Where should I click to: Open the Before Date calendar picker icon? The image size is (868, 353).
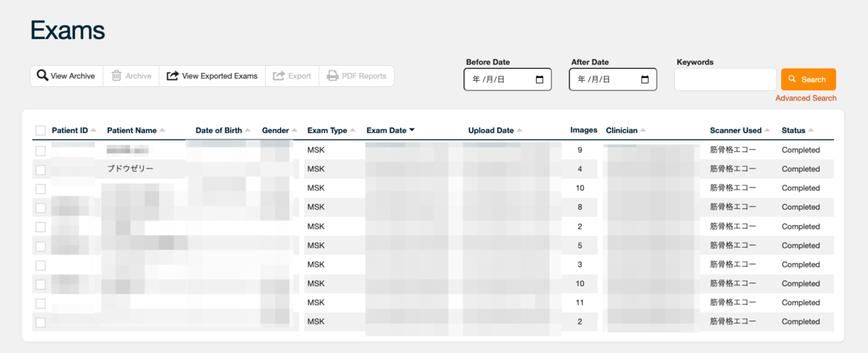[540, 80]
